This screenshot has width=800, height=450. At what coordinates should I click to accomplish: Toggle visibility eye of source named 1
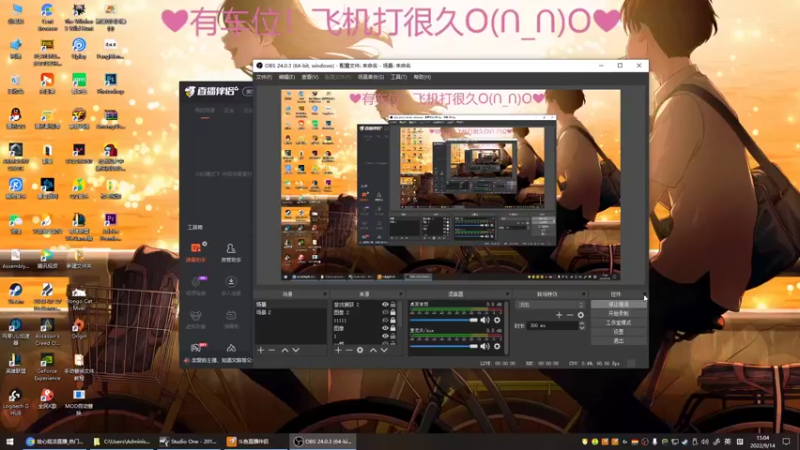pyautogui.click(x=385, y=337)
